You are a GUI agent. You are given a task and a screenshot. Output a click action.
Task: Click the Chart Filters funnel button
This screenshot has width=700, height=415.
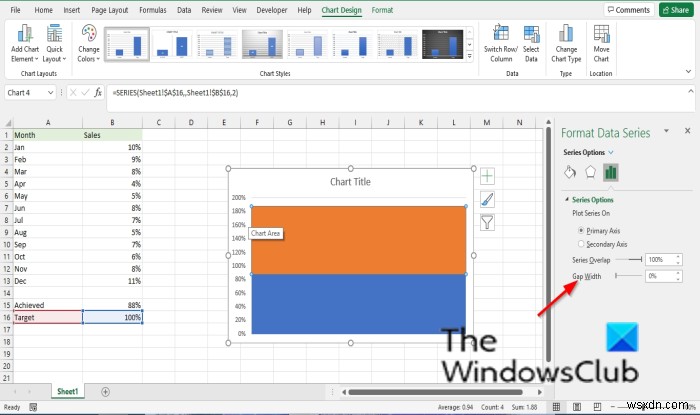(x=487, y=222)
